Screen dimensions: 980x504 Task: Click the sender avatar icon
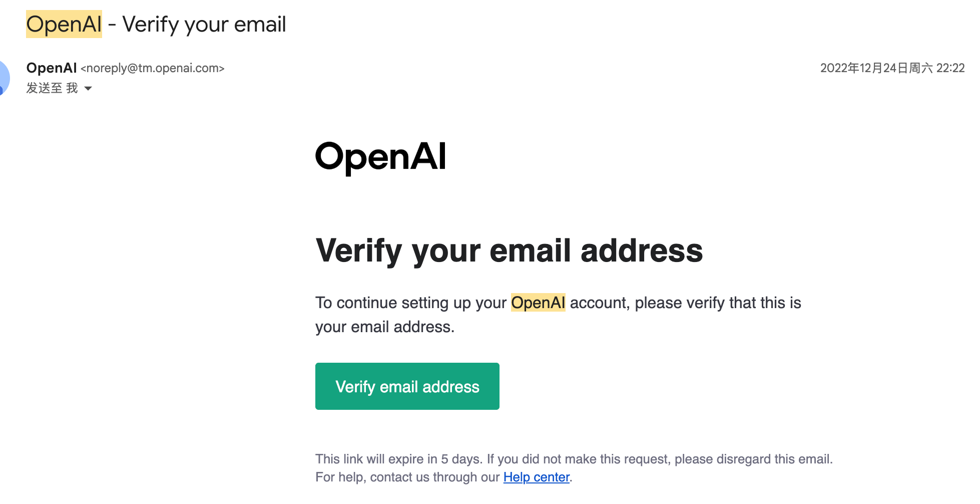coord(4,78)
